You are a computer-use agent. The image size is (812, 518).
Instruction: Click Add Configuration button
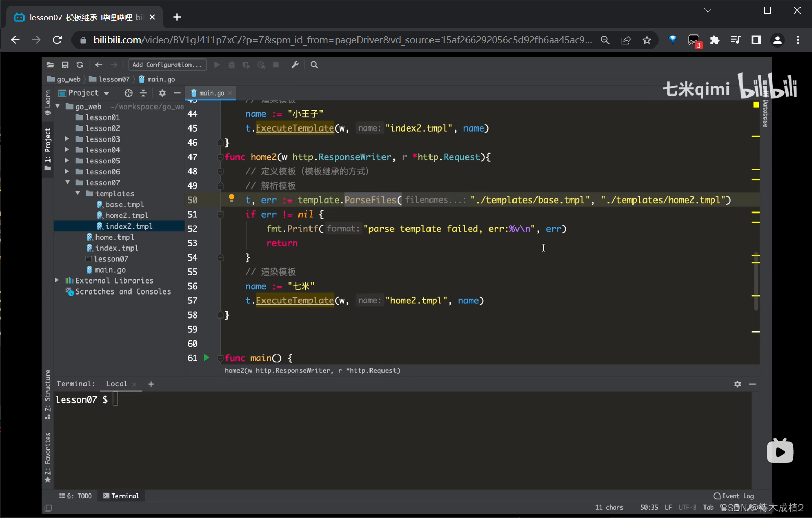click(x=167, y=65)
